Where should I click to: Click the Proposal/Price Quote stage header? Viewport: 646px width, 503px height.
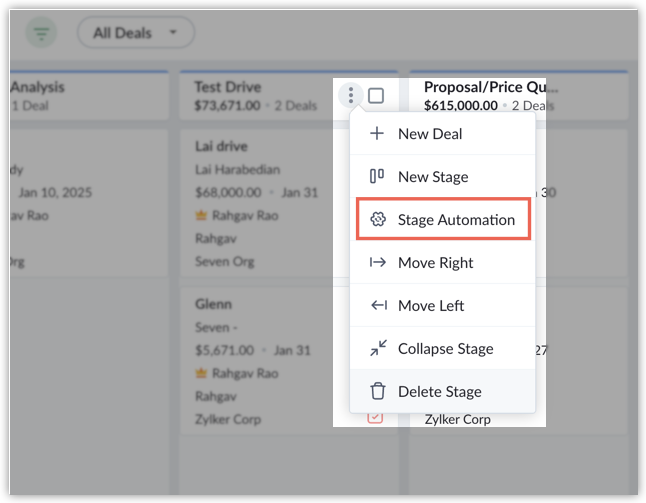[491, 87]
